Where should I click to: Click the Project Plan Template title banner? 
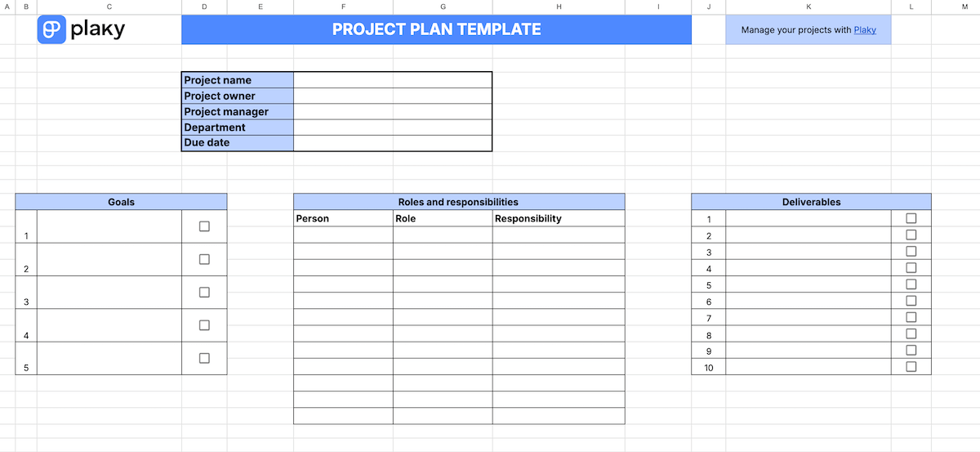click(x=436, y=30)
